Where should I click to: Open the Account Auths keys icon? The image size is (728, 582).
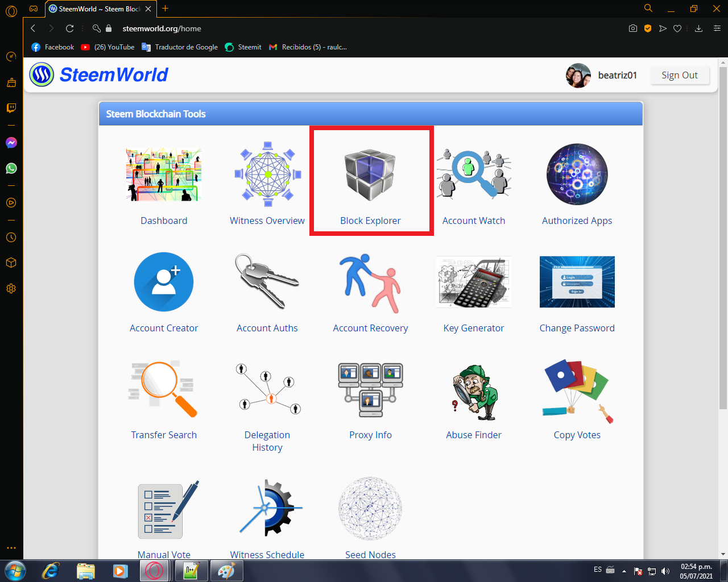coord(267,282)
